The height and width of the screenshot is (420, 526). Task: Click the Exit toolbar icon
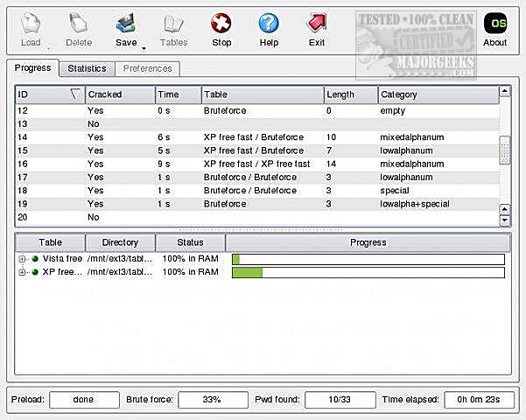[316, 23]
